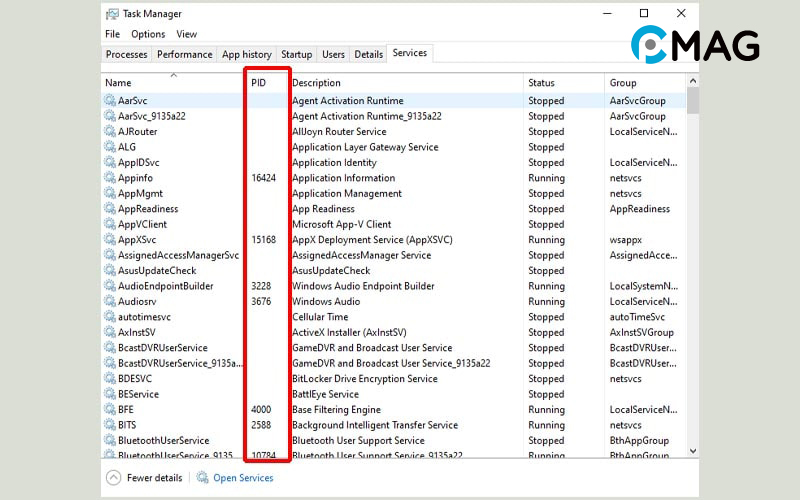Click PID value 4000
The image size is (800, 500).
[x=261, y=410]
